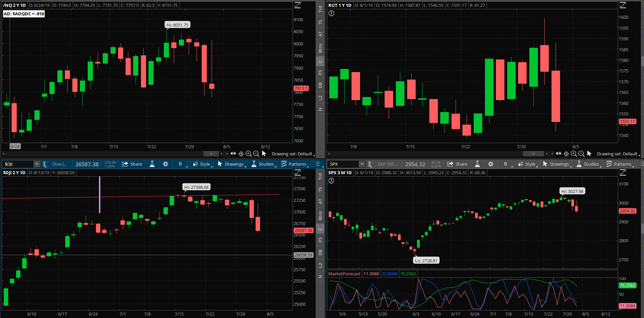Screen dimensions: 644x318
Task: Click the expand time axis icon on /NQ chart
Action: pos(233,154)
